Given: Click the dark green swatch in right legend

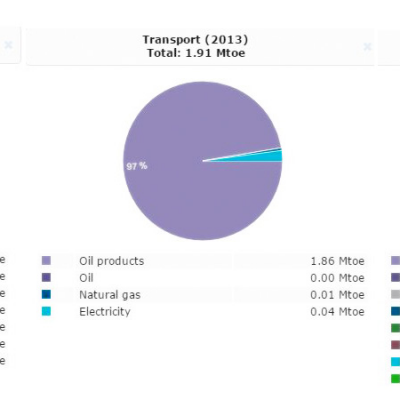Looking at the screenshot, I should [x=396, y=328].
